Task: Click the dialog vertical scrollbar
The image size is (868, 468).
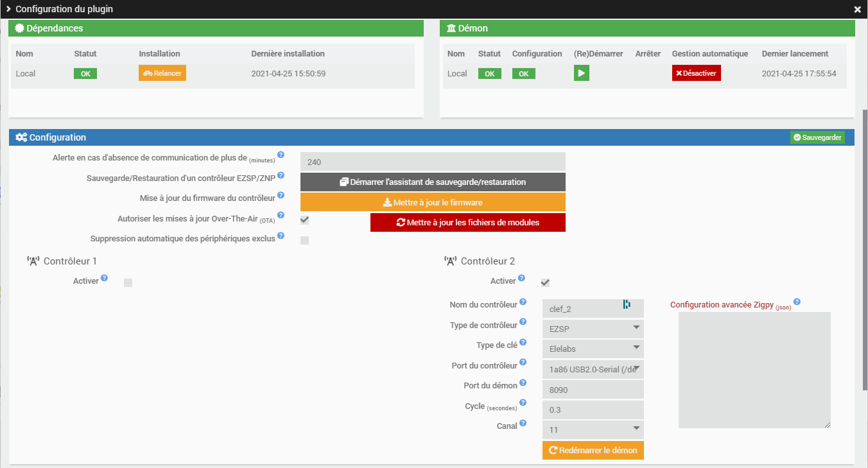Action: (865, 249)
